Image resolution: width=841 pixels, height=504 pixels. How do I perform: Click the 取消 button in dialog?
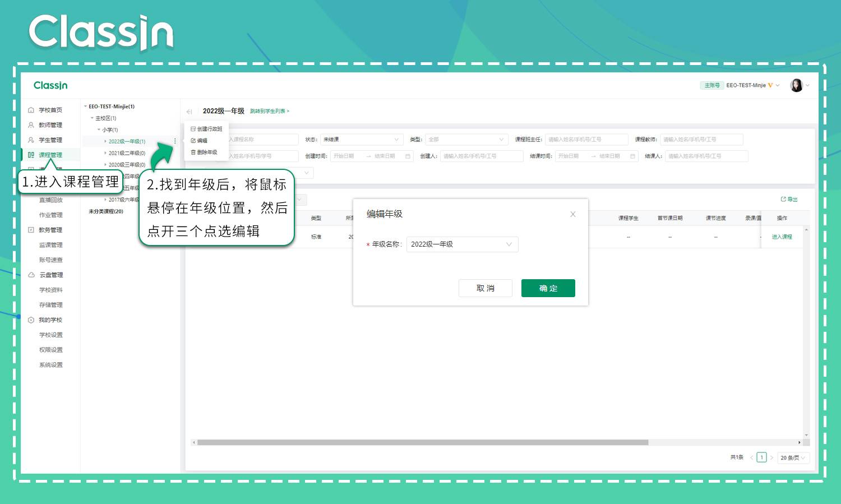point(486,288)
